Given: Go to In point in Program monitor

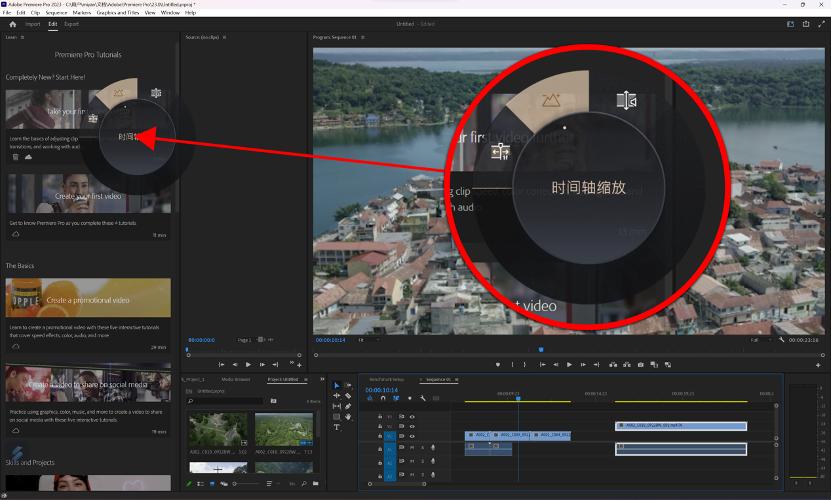Looking at the screenshot, I should (542, 365).
